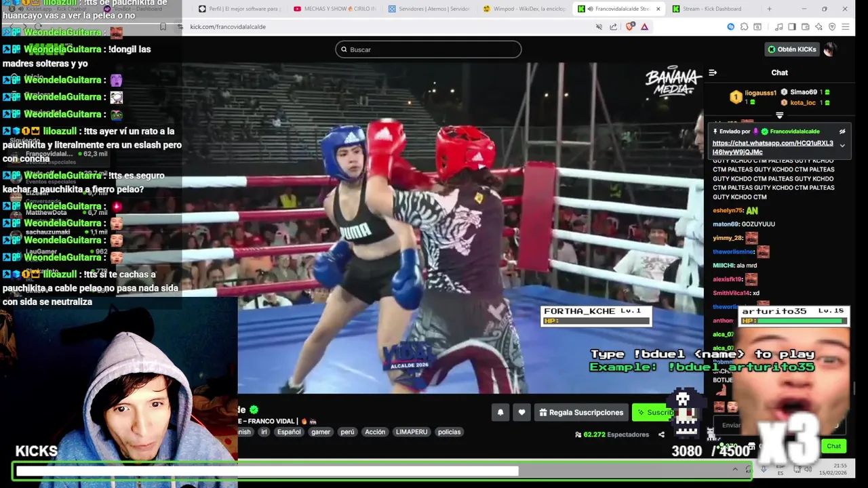Follow channel with the heart icon
Screen dimensions: 868x488
(x=521, y=412)
